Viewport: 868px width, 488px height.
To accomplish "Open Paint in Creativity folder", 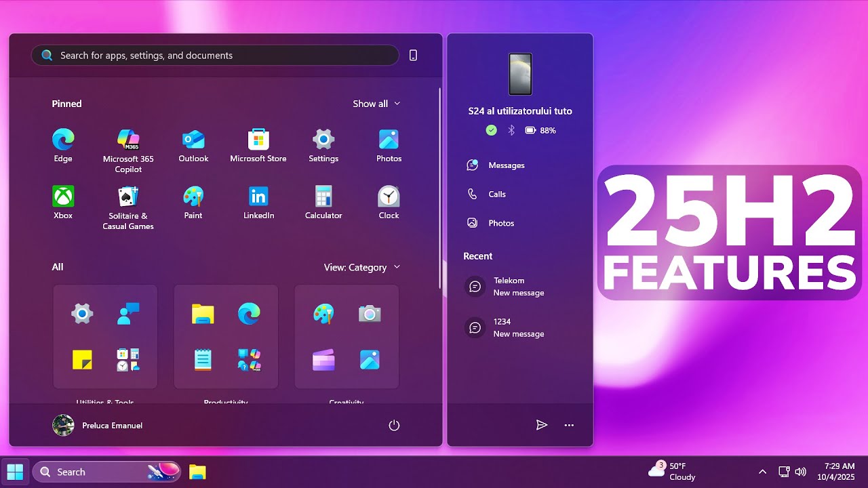I will (323, 314).
